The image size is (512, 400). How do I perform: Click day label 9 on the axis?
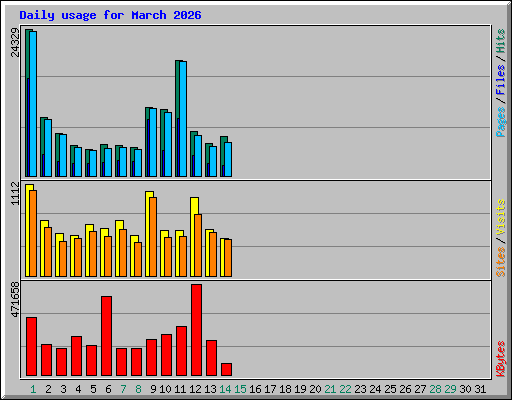[153, 389]
